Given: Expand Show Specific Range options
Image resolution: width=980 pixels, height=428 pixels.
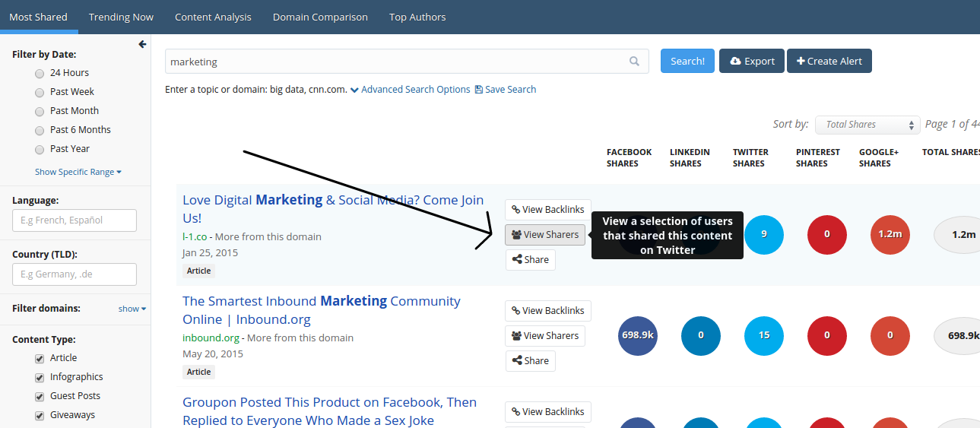Looking at the screenshot, I should (78, 172).
